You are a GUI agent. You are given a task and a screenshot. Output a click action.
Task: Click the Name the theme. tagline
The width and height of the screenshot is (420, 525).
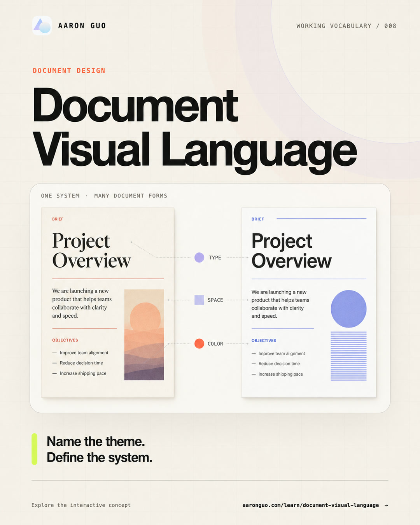coord(96,442)
